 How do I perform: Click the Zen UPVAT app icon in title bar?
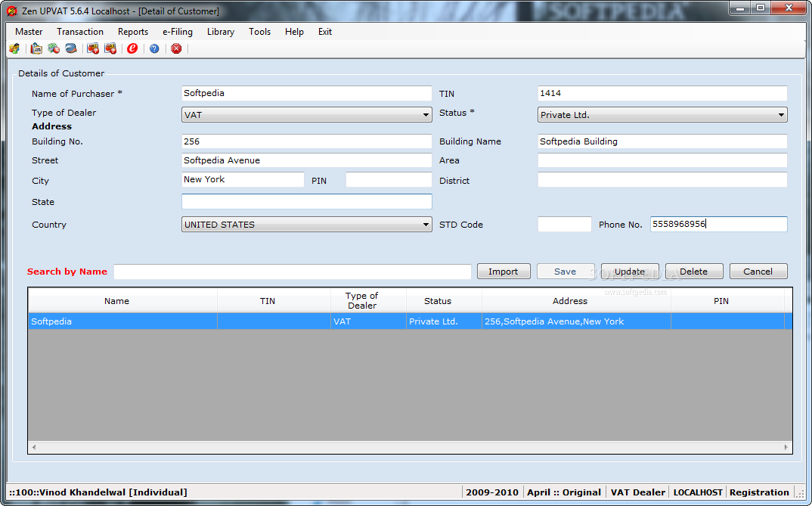click(x=12, y=11)
